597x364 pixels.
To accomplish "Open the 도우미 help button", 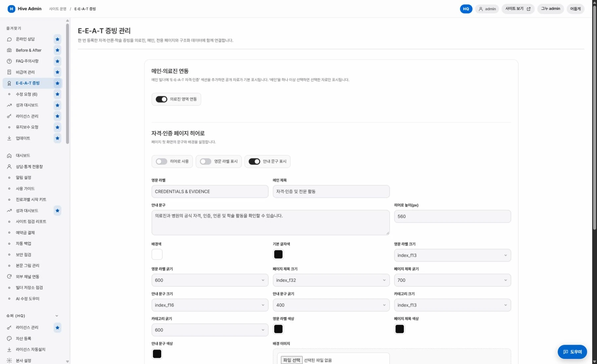I will (x=572, y=352).
